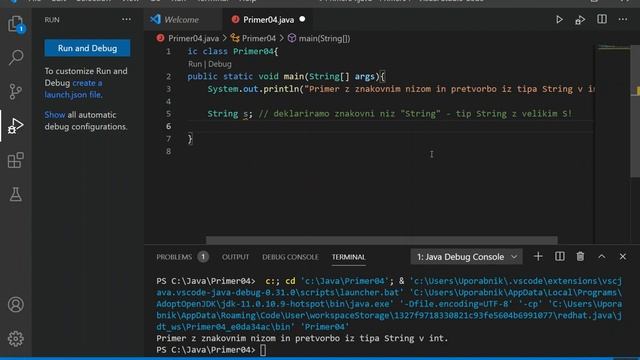Viewport: 640px width, 360px height.
Task: Open the create a launch.json file link
Action: (73, 89)
